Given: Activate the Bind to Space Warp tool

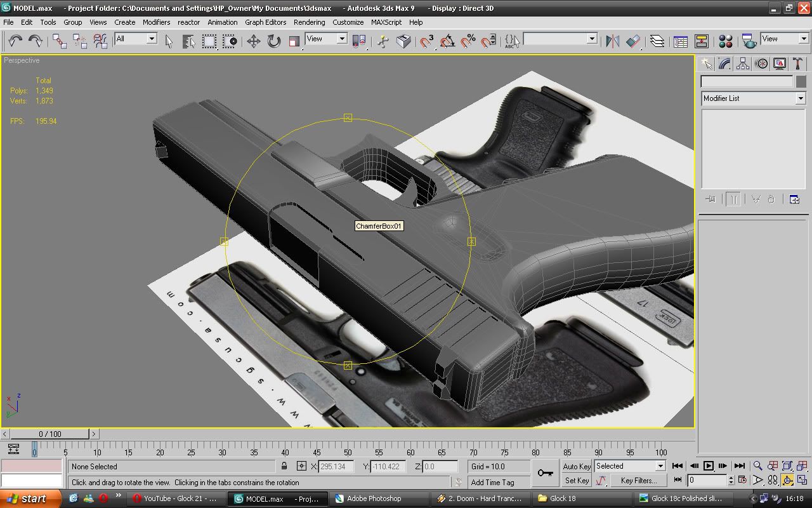Looking at the screenshot, I should click(100, 41).
